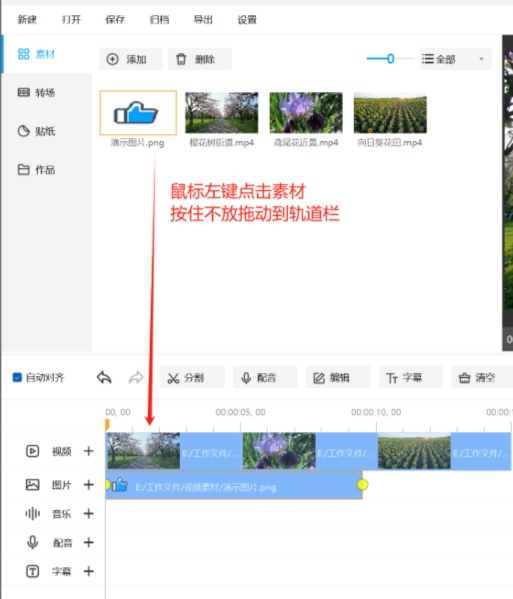Click the 音乐 track waveform icon
Screen dimensions: 513x599
(x=32, y=513)
